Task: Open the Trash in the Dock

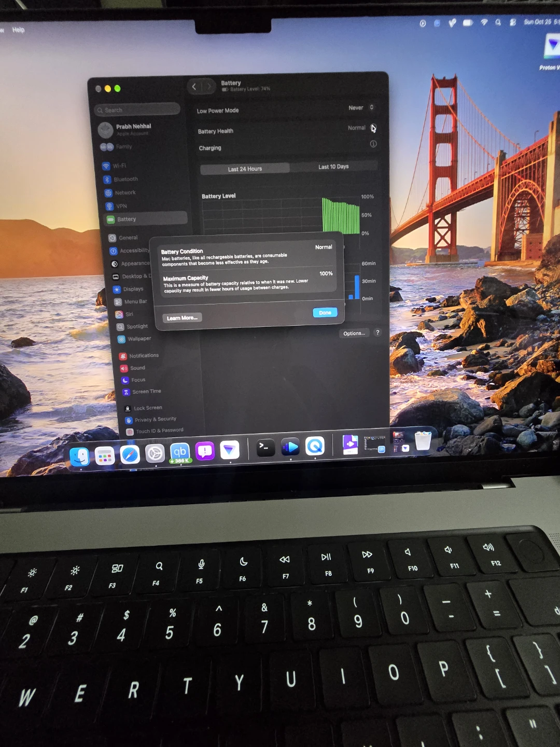Action: 423,440
